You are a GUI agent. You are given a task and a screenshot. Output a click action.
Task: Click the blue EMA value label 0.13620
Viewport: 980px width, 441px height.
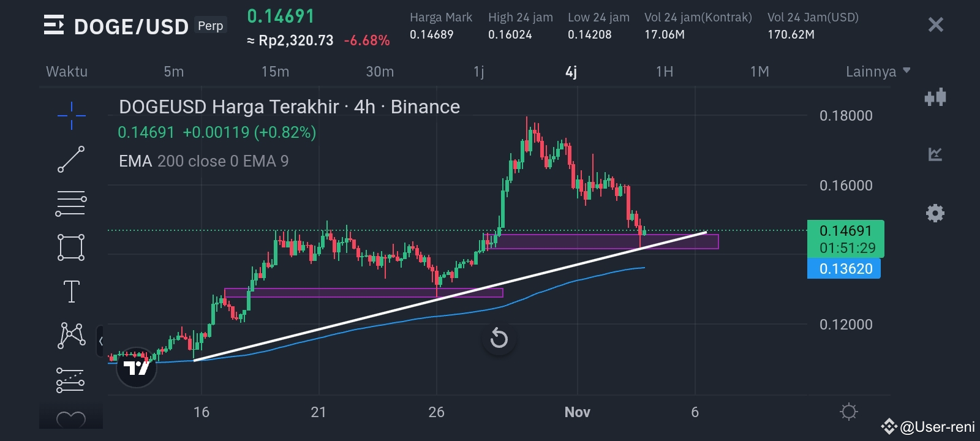(x=844, y=268)
